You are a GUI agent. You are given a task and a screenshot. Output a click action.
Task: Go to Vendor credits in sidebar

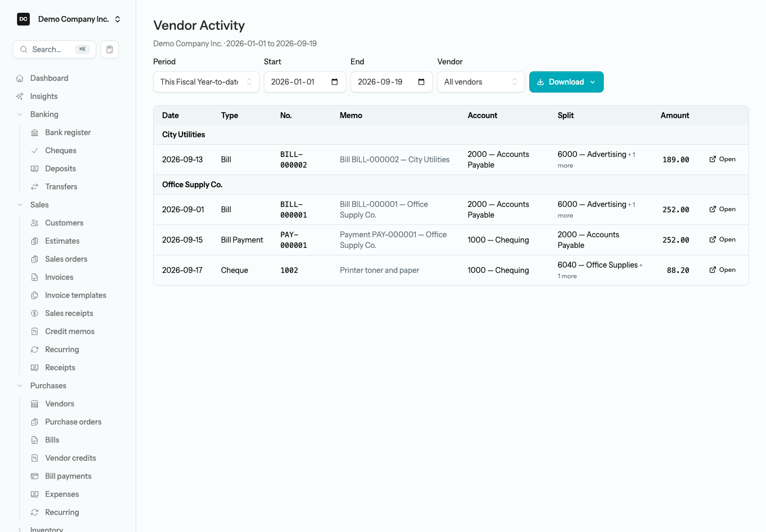pos(71,458)
